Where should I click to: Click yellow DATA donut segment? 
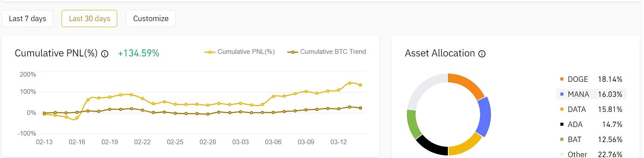(467, 145)
